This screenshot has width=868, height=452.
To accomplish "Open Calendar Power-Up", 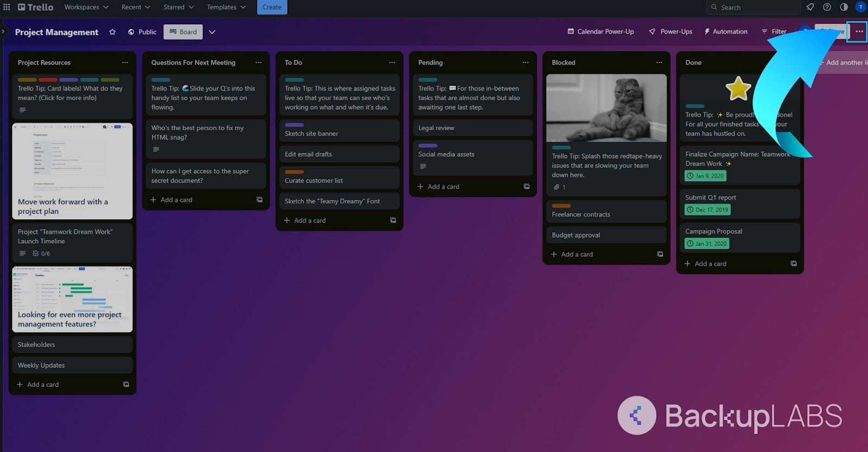I will pos(601,31).
